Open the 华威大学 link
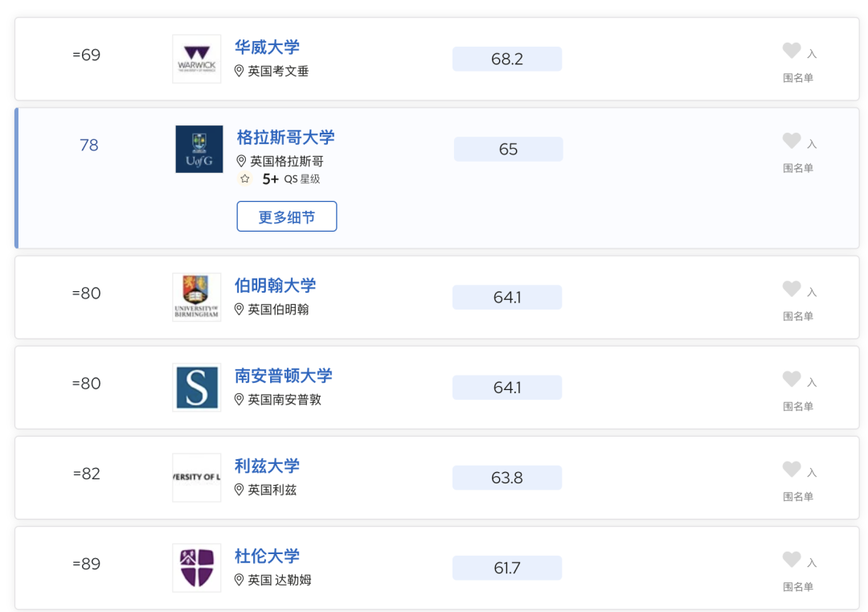The height and width of the screenshot is (612, 868). (267, 47)
